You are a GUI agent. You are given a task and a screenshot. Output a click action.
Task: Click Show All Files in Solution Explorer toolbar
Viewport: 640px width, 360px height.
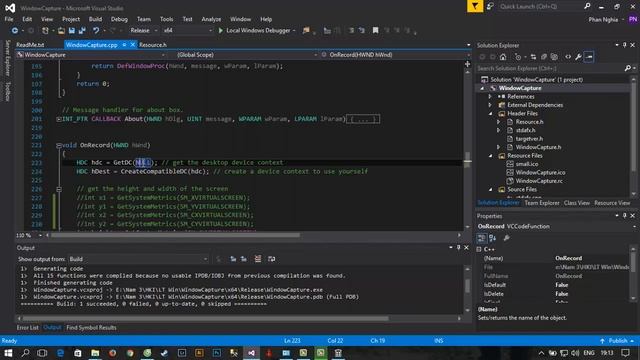[554, 57]
